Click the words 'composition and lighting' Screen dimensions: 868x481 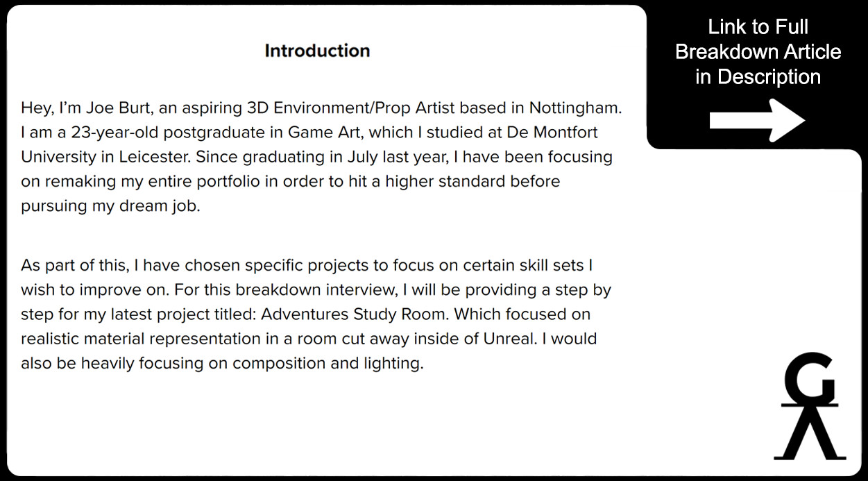(x=326, y=364)
